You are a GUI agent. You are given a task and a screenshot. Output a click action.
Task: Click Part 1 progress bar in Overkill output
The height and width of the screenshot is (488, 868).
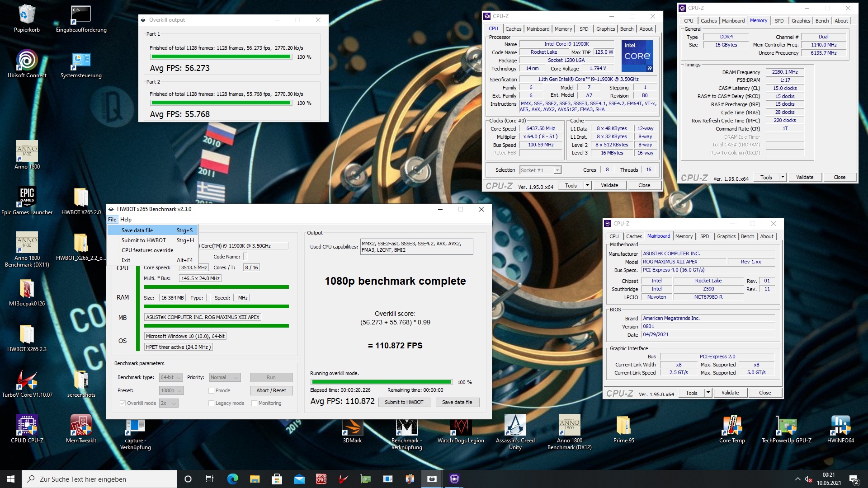click(x=221, y=57)
